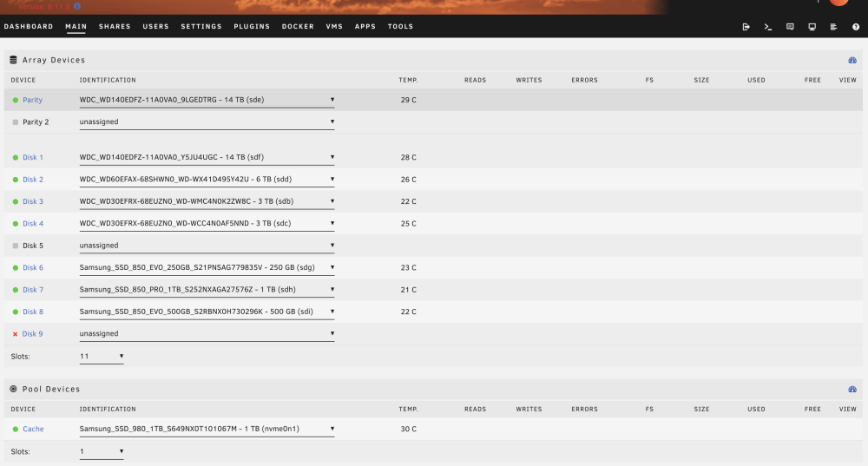Open the Shares menu

tap(115, 27)
